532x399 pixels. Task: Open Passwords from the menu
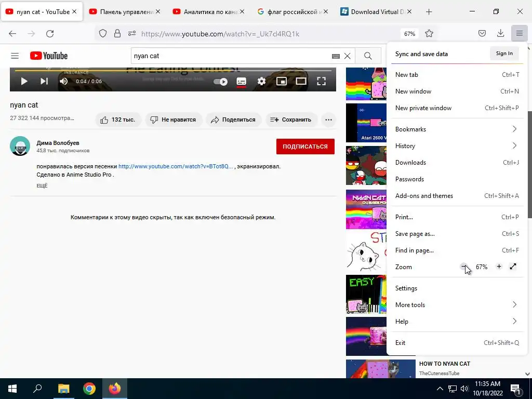click(457, 179)
